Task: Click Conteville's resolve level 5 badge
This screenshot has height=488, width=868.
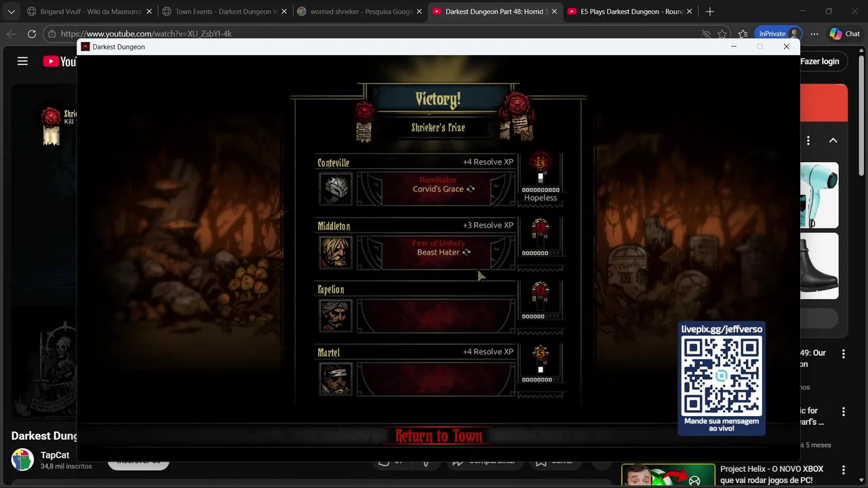Action: [x=540, y=163]
